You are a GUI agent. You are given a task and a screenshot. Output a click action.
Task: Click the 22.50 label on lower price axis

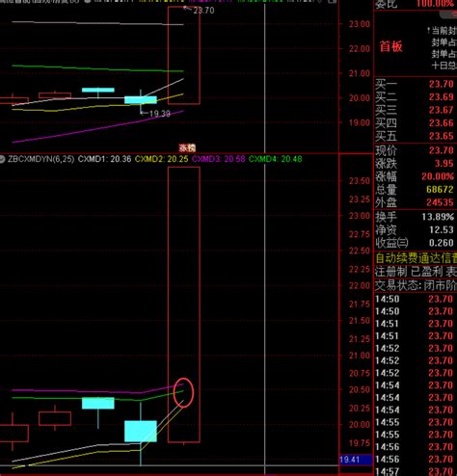pos(360,251)
